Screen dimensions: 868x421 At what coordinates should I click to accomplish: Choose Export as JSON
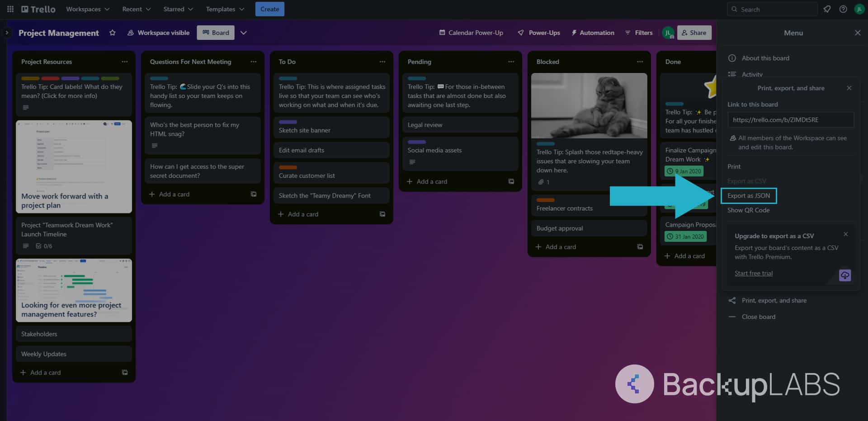tap(749, 196)
